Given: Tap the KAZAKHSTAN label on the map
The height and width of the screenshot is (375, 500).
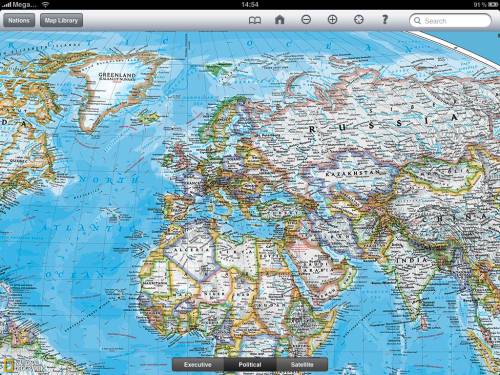Looking at the screenshot, I should coord(353,173).
